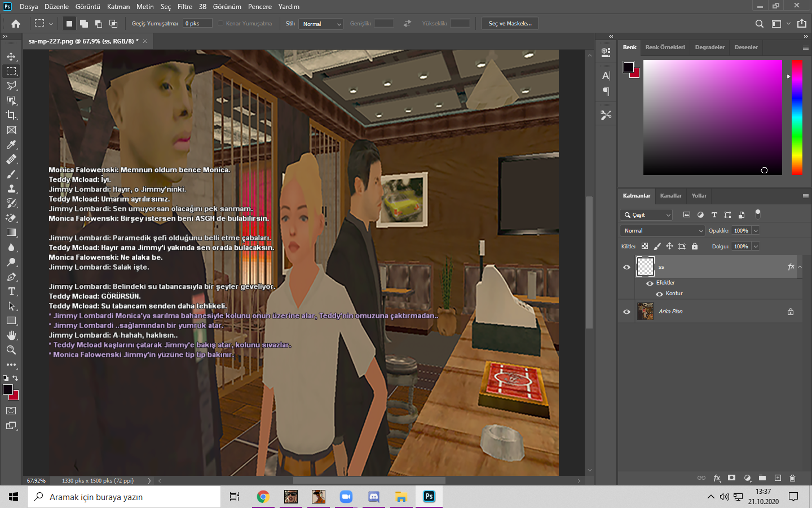Switch to the Renk Örnekleri tab
Screen dimensions: 812x508
(665, 47)
